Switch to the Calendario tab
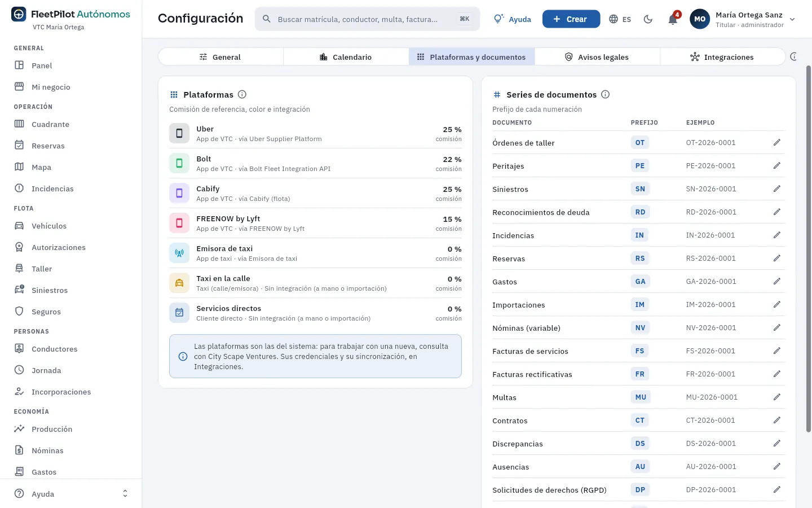The image size is (812, 508). point(346,57)
